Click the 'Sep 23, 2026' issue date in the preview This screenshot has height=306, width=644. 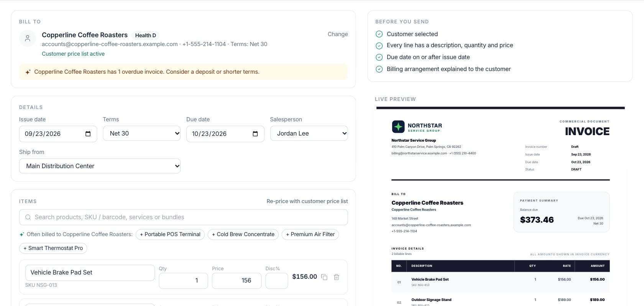[581, 154]
